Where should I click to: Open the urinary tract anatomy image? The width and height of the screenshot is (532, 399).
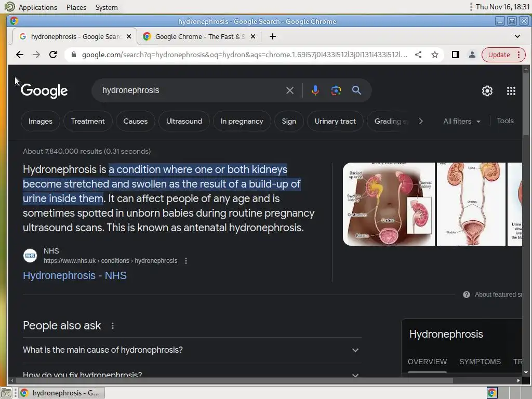click(x=471, y=204)
